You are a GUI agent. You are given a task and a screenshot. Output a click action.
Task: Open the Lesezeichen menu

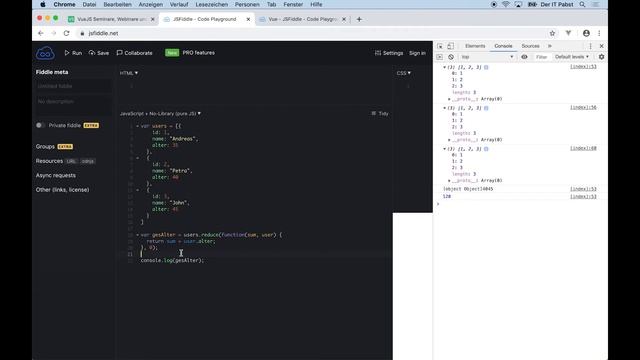[x=211, y=4]
